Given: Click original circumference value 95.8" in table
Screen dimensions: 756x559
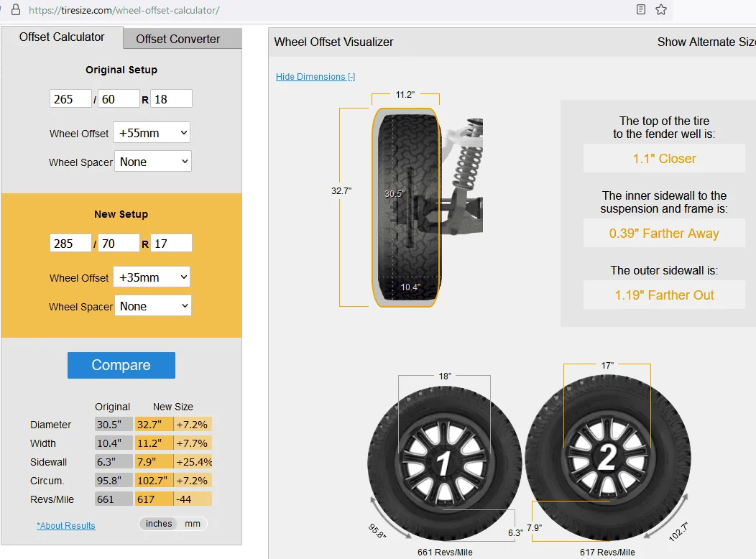Looking at the screenshot, I should click(114, 481).
